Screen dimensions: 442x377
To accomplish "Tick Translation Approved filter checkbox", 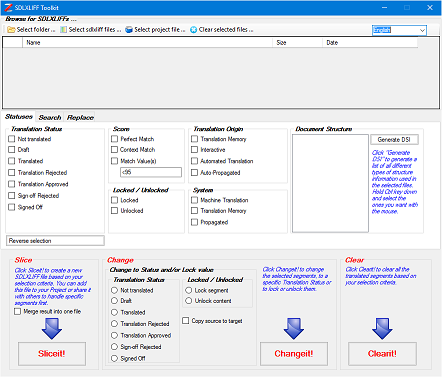I will click(x=12, y=184).
